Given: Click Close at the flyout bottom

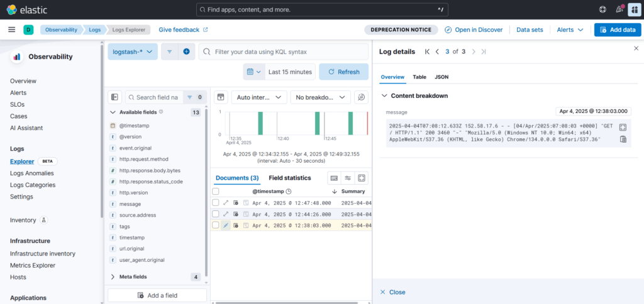Looking at the screenshot, I should coord(392,292).
